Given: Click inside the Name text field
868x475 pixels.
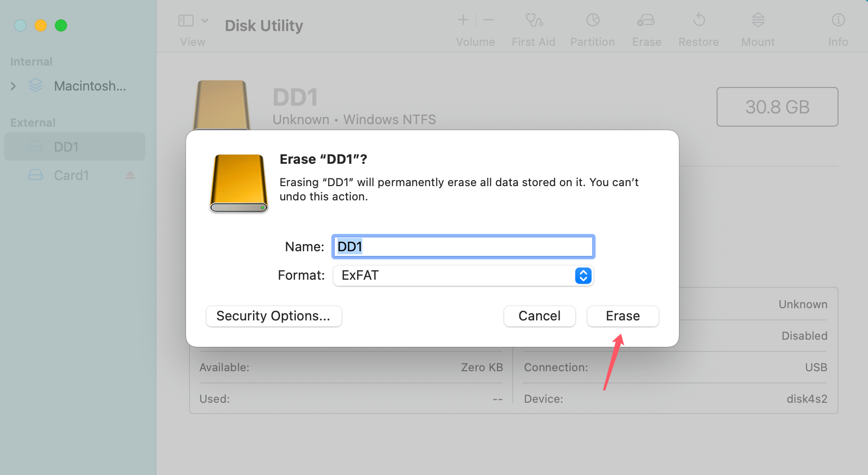Looking at the screenshot, I should pyautogui.click(x=462, y=247).
